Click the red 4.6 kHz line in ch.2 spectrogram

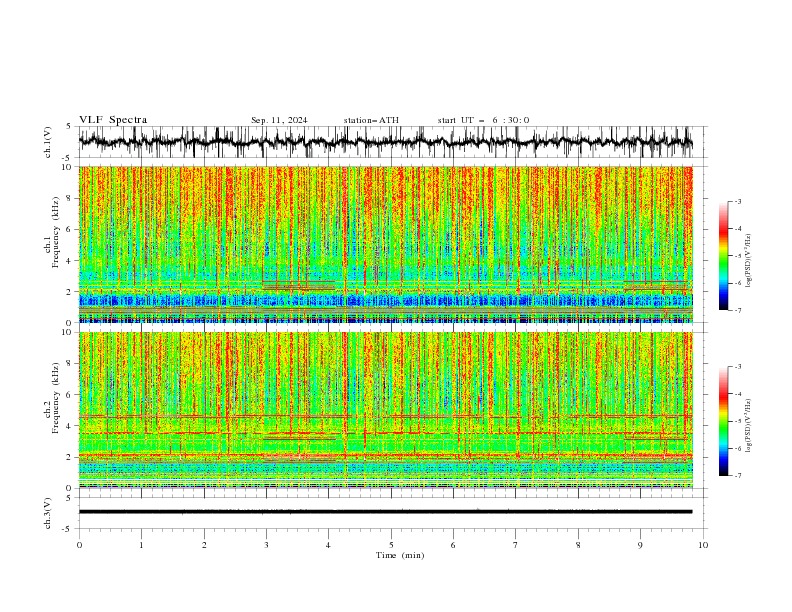click(385, 417)
